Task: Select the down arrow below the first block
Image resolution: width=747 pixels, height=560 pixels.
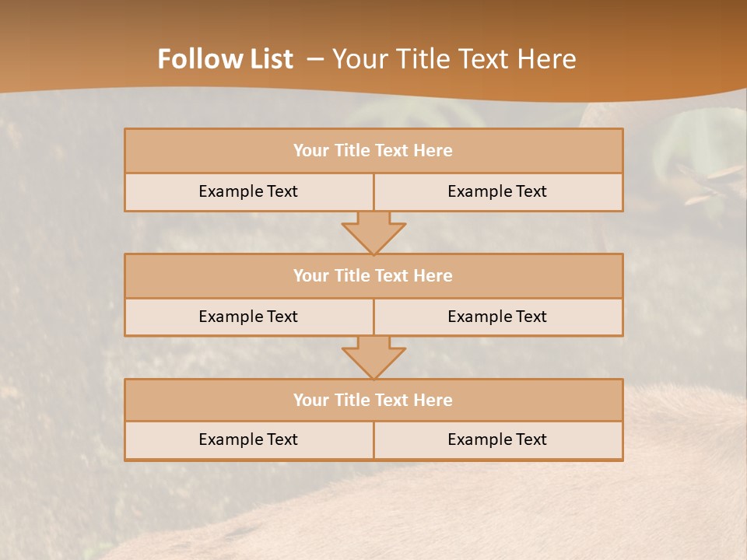Action: 374,233
